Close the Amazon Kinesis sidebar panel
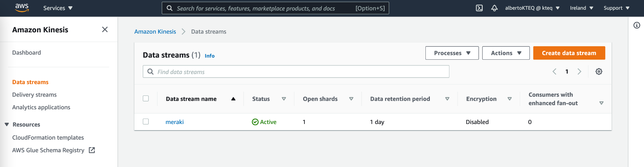Screen dimensions: 644x167 pos(105,30)
